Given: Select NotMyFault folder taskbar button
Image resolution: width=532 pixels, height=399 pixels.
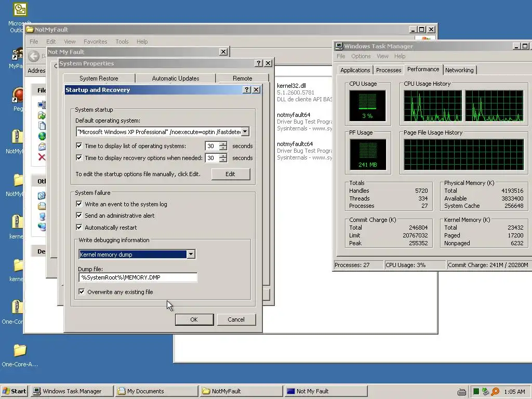Looking at the screenshot, I should point(241,391).
